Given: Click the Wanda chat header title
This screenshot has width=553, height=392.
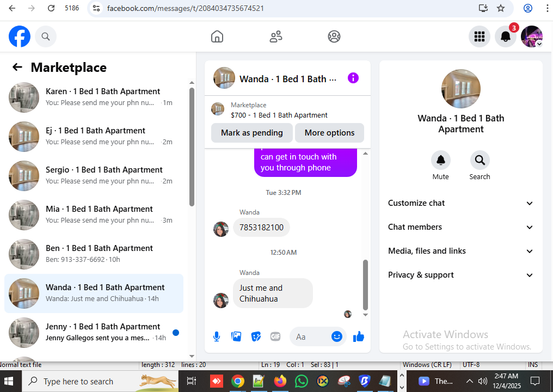Looking at the screenshot, I should [288, 79].
